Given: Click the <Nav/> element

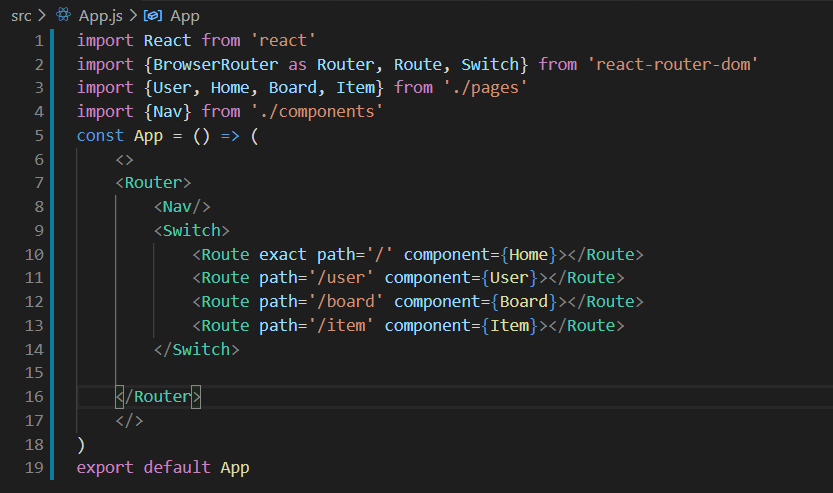Looking at the screenshot, I should coord(182,207).
